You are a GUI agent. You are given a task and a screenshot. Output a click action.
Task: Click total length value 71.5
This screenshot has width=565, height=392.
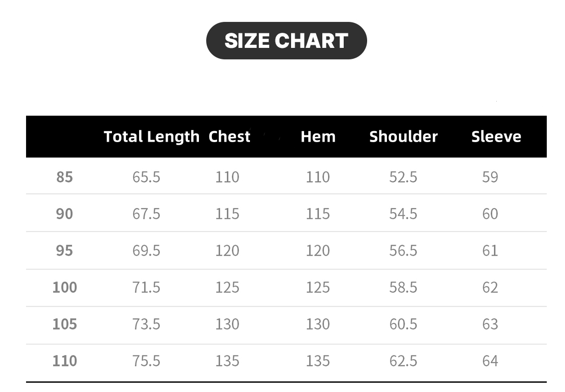[146, 287]
